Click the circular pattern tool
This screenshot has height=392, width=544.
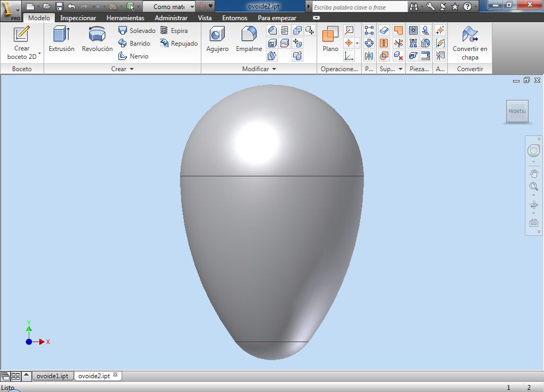(x=369, y=44)
